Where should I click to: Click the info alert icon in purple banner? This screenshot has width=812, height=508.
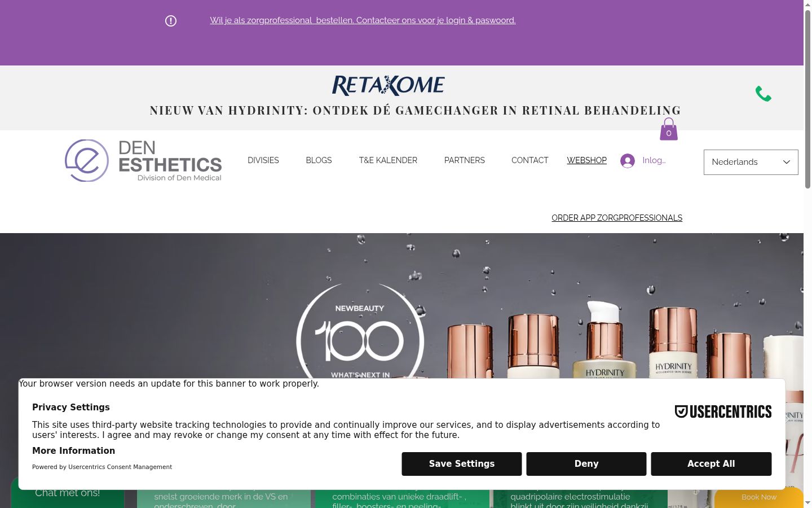171,21
